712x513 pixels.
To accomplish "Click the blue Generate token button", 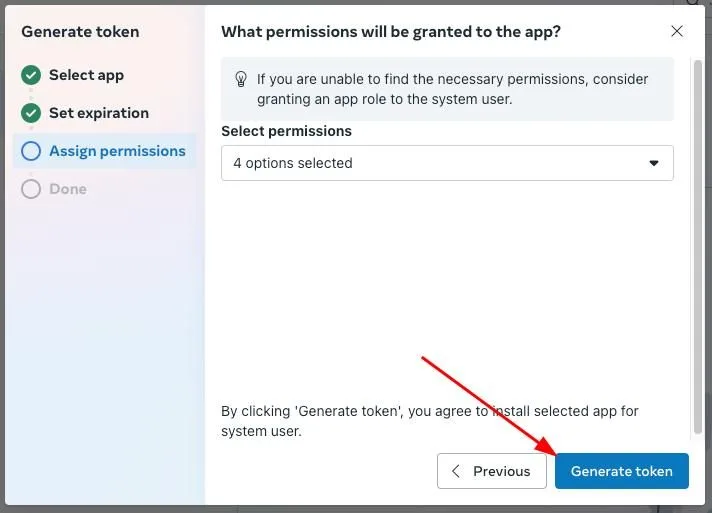I will pyautogui.click(x=622, y=471).
